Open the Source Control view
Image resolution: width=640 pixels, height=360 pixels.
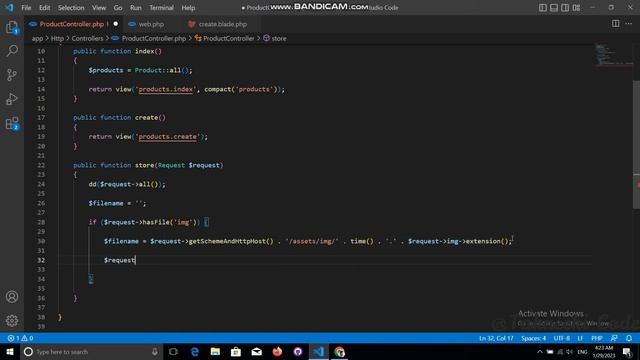pyautogui.click(x=12, y=75)
